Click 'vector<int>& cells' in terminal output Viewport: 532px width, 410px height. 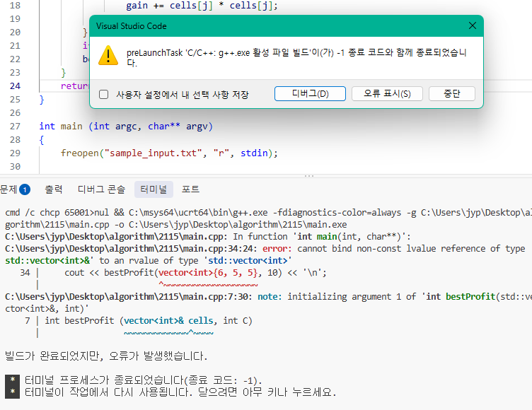tap(168, 321)
